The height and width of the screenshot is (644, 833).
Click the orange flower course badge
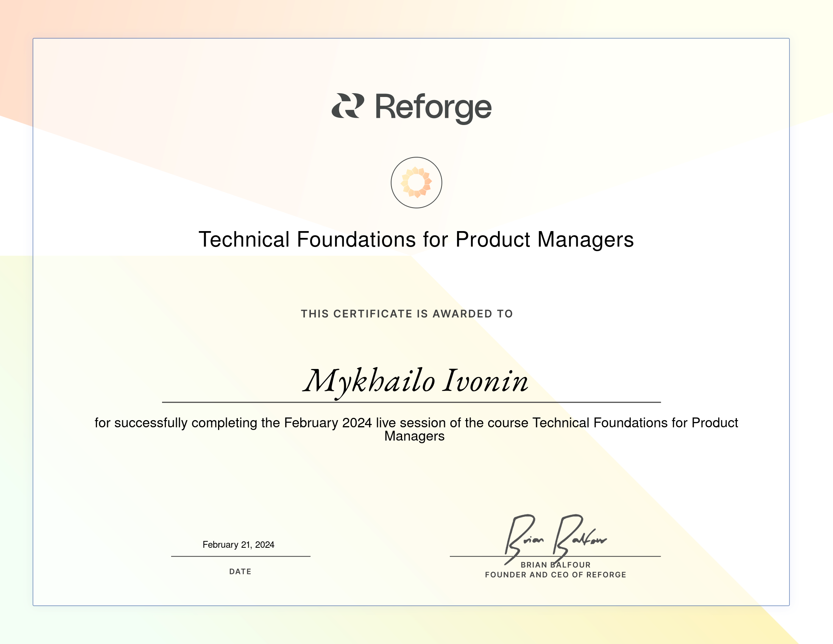pyautogui.click(x=416, y=182)
